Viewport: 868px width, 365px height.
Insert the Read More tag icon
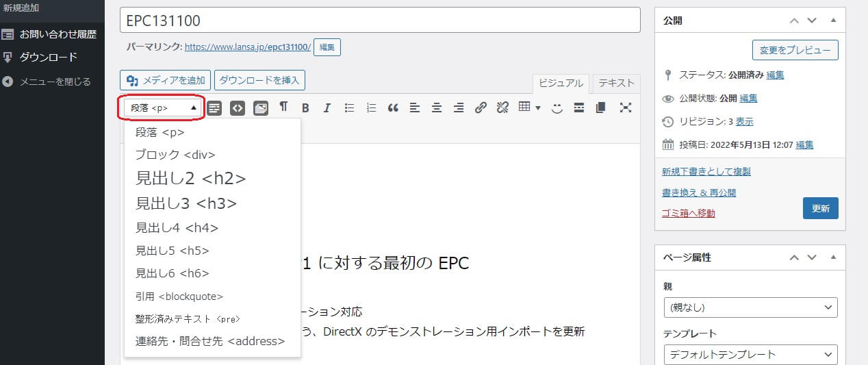(579, 108)
